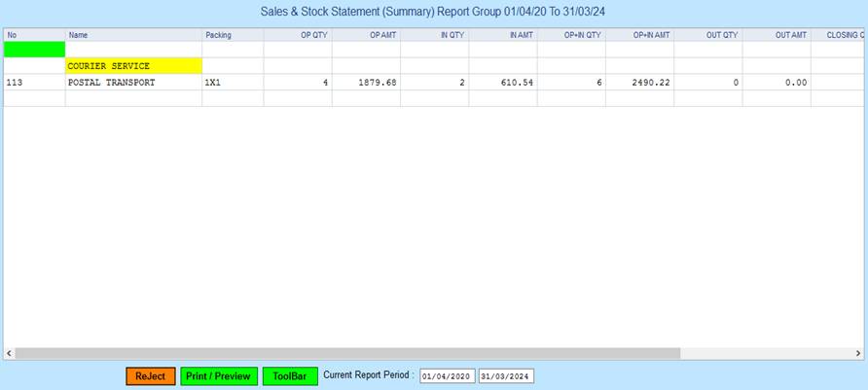The height and width of the screenshot is (390, 868).
Task: Click the Packing column header
Action: coord(232,35)
